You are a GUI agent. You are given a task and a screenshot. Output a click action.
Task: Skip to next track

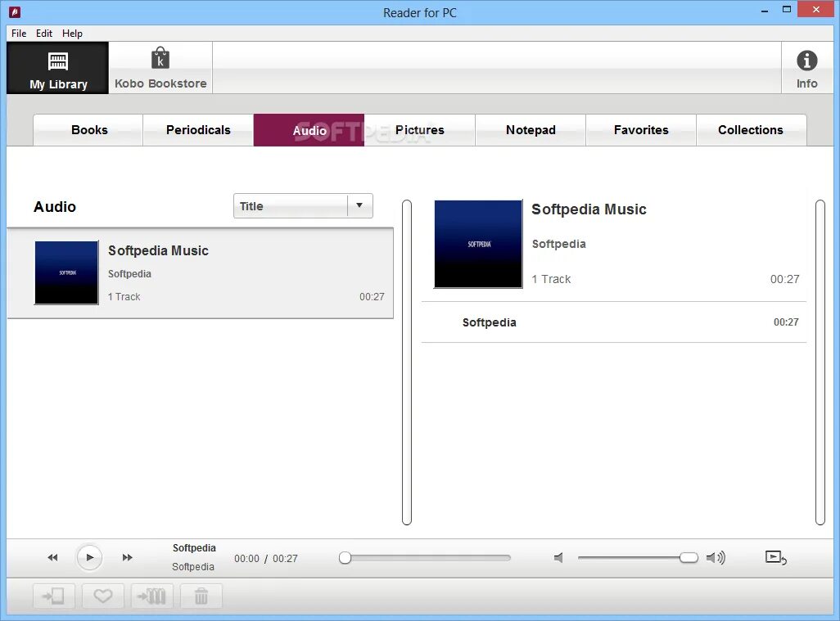point(127,558)
